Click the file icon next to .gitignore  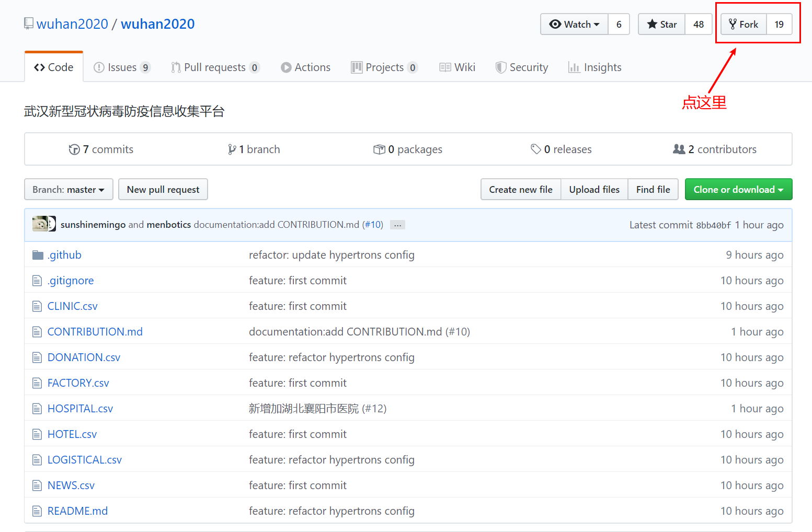click(x=37, y=281)
